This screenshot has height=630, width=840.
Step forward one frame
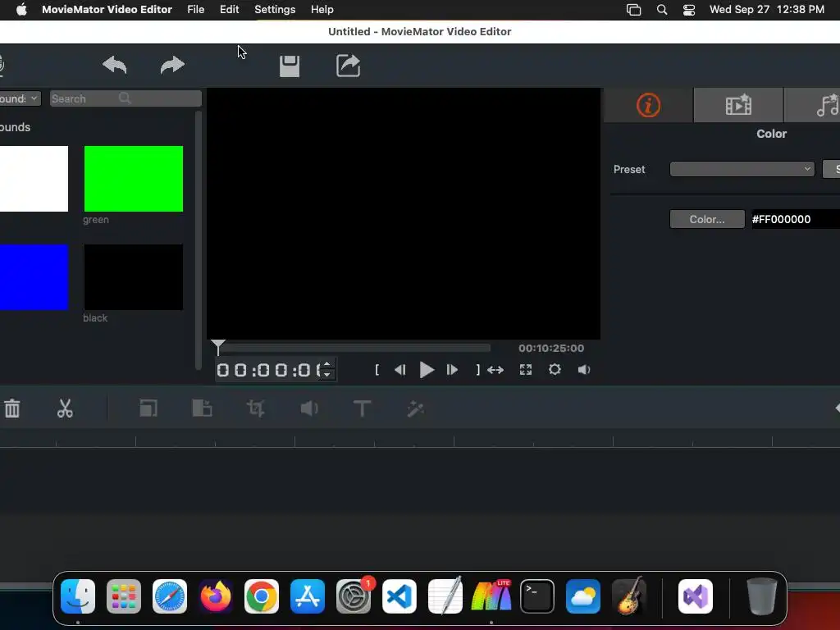coord(452,370)
